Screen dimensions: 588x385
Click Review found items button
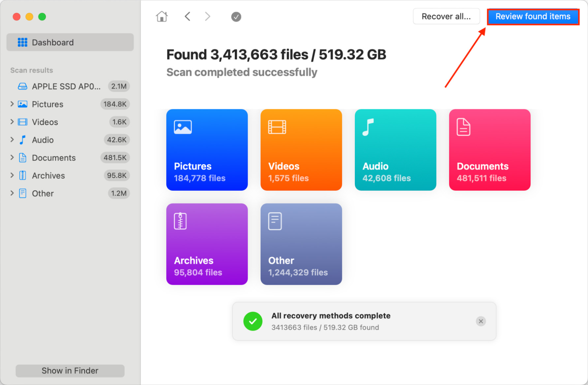533,16
